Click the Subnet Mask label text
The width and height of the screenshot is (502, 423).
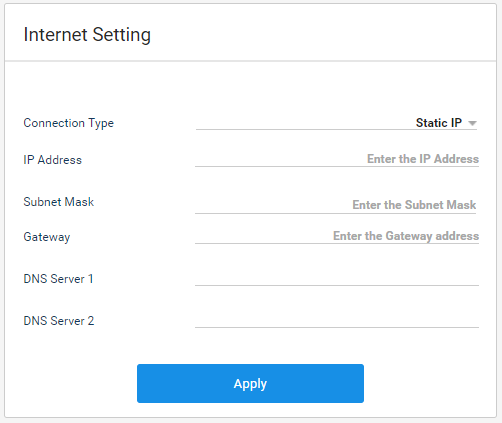pyautogui.click(x=59, y=202)
